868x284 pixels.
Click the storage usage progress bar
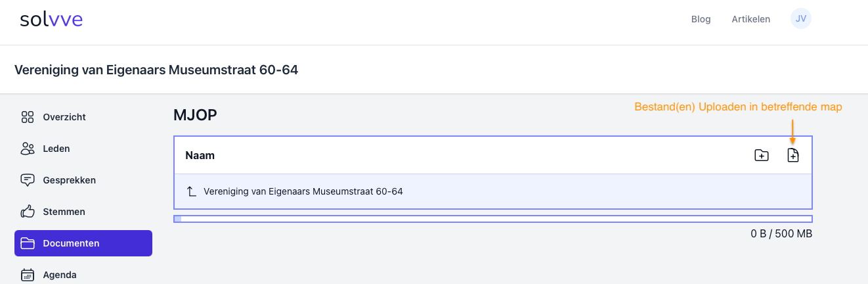click(x=492, y=219)
